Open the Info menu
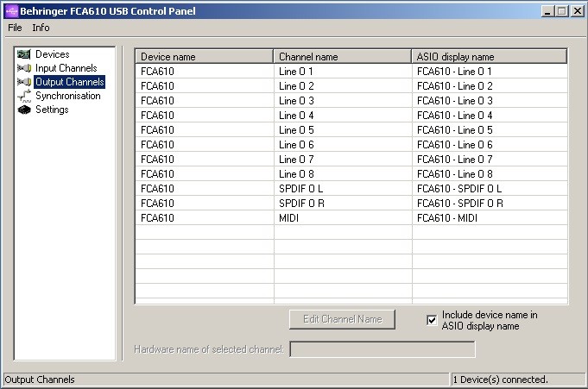Image resolution: width=588 pixels, height=389 pixels. 41,28
